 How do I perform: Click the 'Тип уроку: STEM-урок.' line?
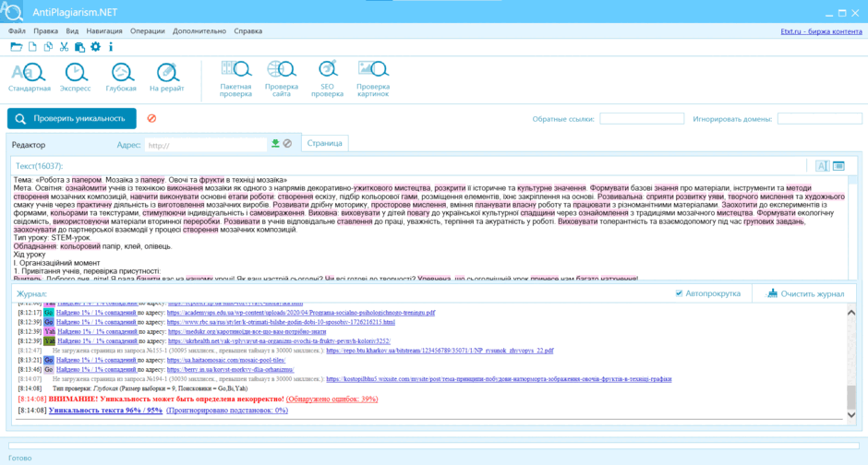[52, 238]
